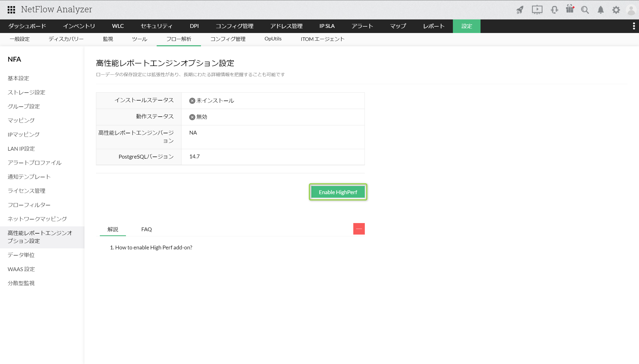639x364 pixels.
Task: Click the support headset icon
Action: (554, 10)
